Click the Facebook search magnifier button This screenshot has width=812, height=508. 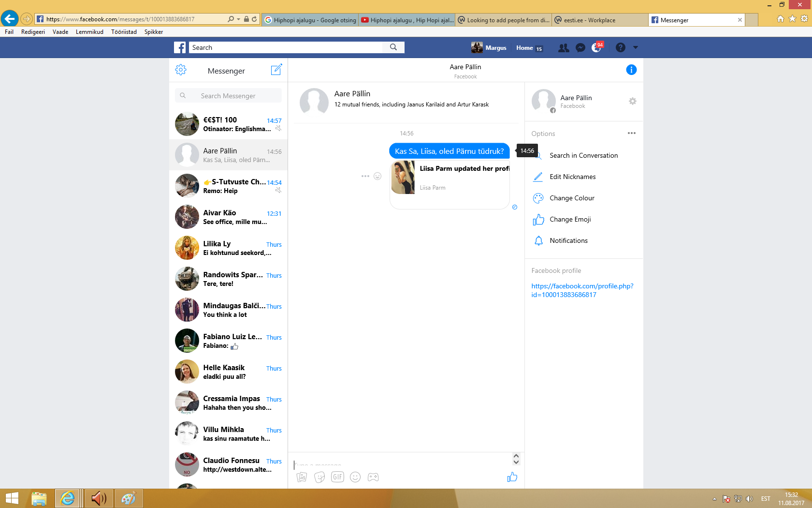(393, 47)
